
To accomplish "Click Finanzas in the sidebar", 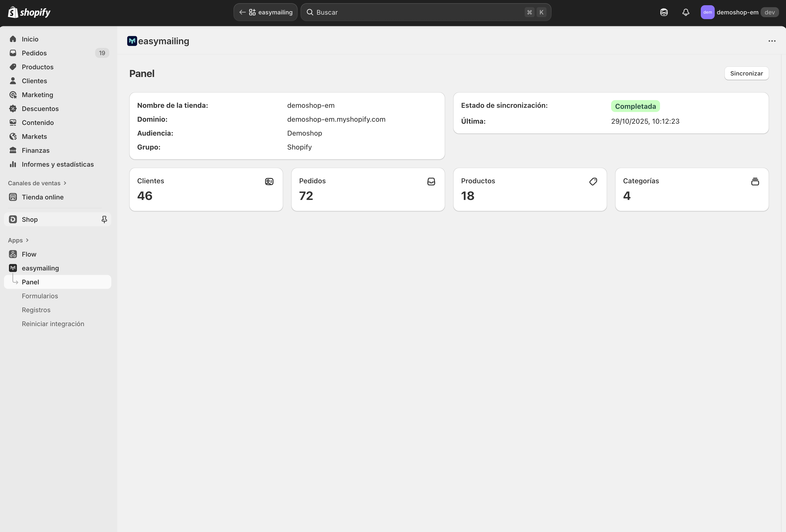I will [57, 150].
